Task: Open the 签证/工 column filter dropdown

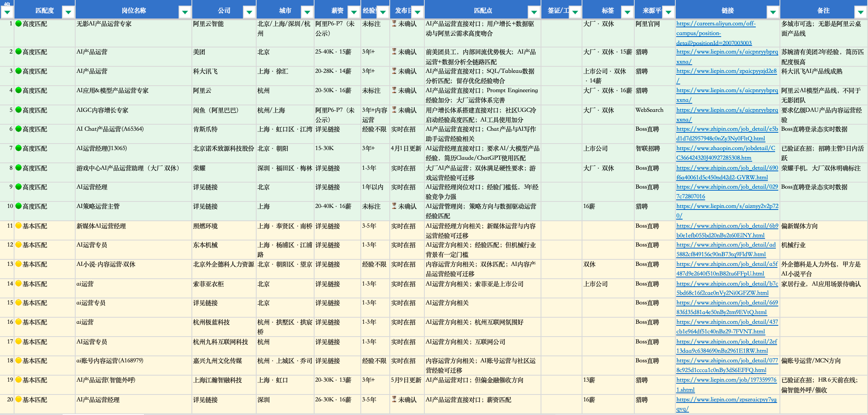Action: click(575, 12)
